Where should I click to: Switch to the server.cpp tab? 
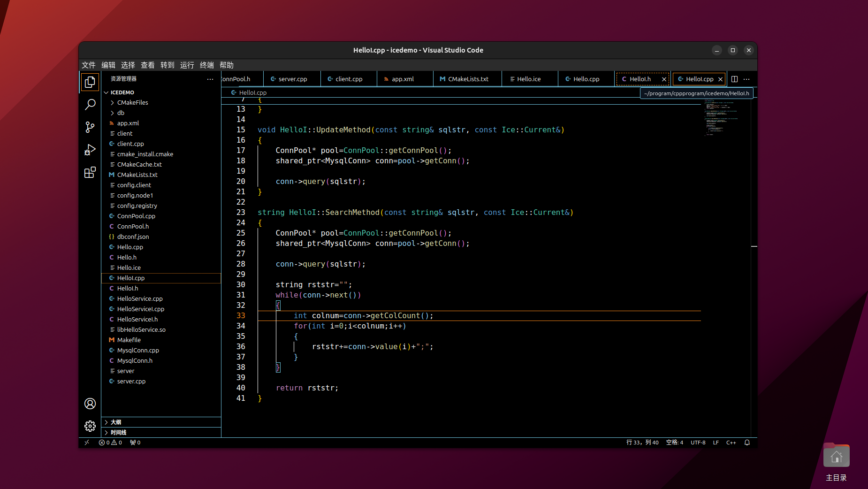292,79
